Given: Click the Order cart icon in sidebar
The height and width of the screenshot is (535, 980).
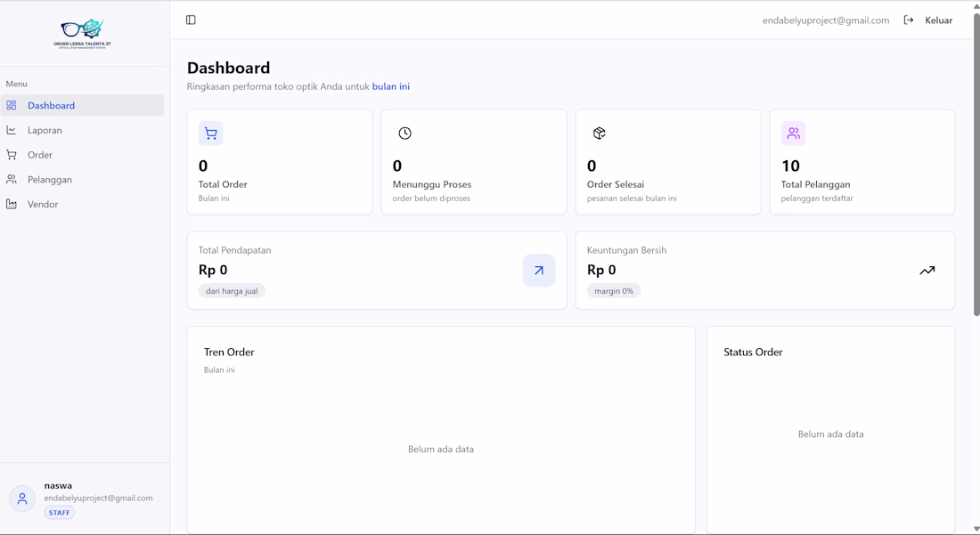Looking at the screenshot, I should [x=12, y=154].
